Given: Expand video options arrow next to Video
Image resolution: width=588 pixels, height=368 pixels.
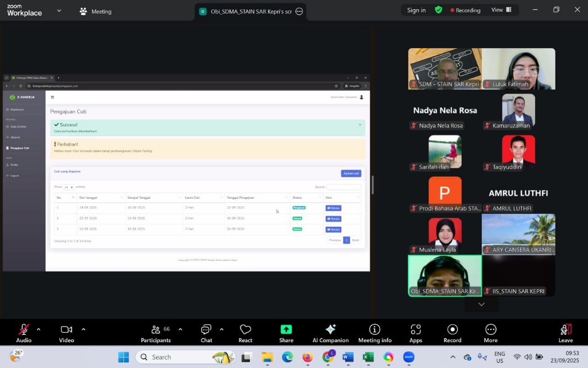Looking at the screenshot, I should click(x=83, y=329).
